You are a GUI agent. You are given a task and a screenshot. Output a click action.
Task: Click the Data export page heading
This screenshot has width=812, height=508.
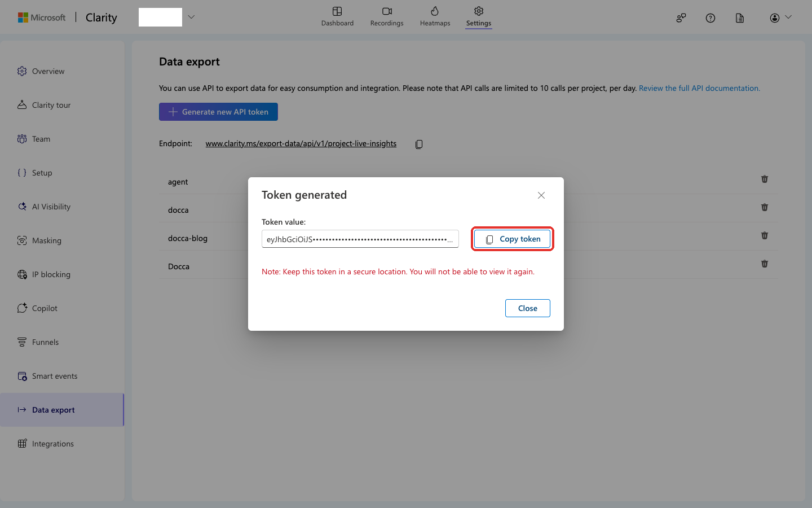pyautogui.click(x=189, y=62)
